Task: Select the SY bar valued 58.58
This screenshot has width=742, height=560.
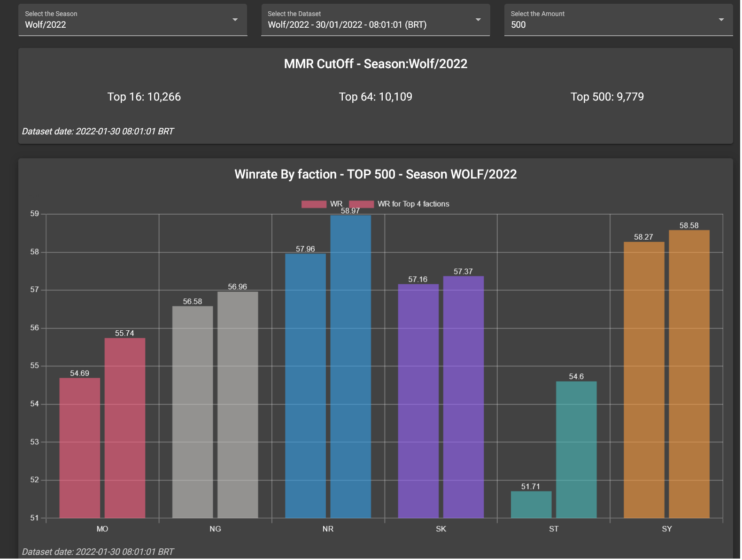Action: tap(689, 374)
